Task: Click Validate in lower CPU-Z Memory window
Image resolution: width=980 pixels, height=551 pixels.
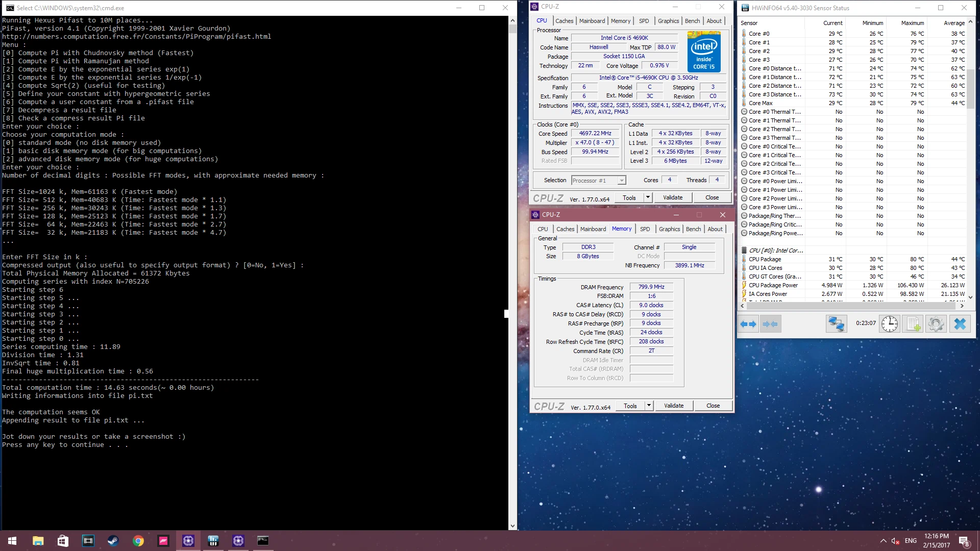Action: pyautogui.click(x=674, y=406)
